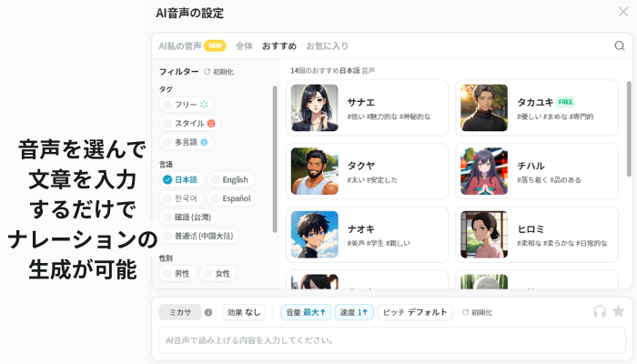
Task: Toggle the スタイル tag filter
Action: click(189, 123)
